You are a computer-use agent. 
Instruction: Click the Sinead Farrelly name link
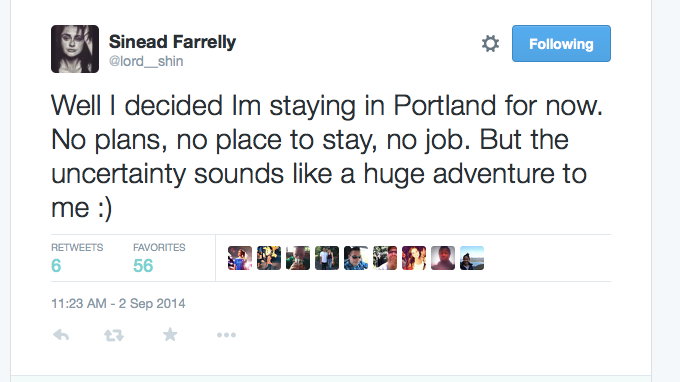click(172, 42)
